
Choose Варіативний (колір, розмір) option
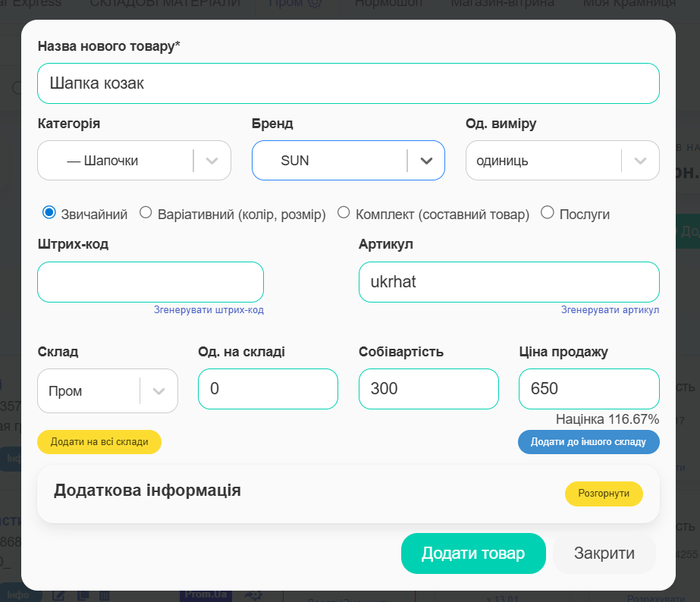point(146,213)
